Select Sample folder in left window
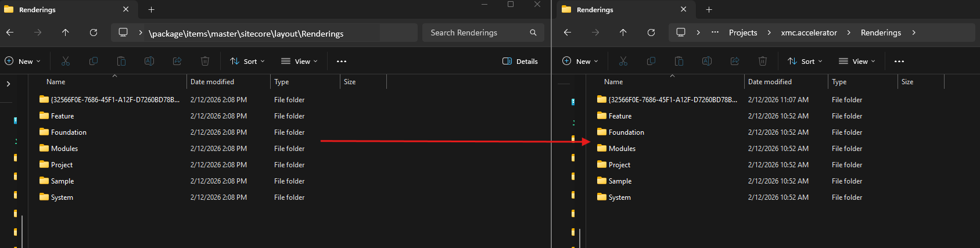This screenshot has height=248, width=980. click(57, 181)
